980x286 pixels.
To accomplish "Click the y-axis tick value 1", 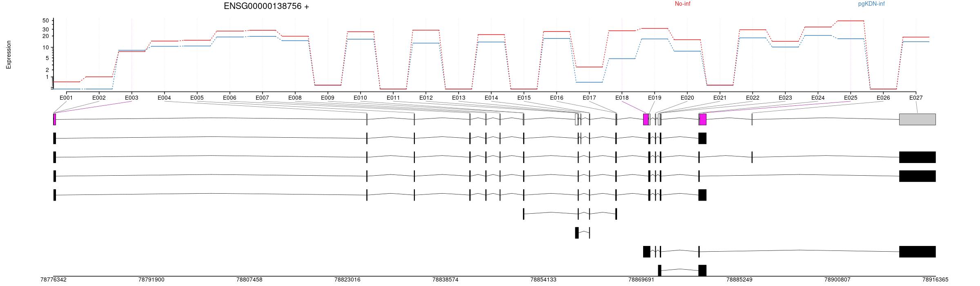I will 47,77.
